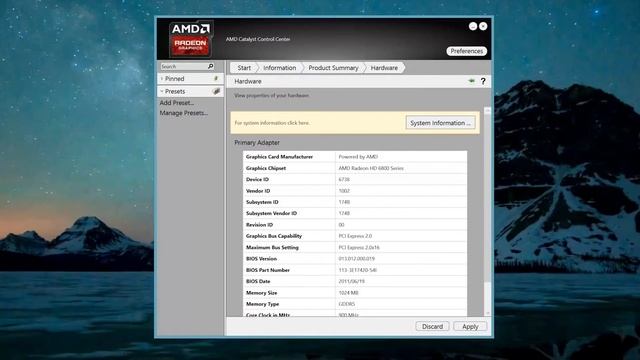Expand the Pinned section arrow
Viewport: 640px width, 360px height.
162,78
